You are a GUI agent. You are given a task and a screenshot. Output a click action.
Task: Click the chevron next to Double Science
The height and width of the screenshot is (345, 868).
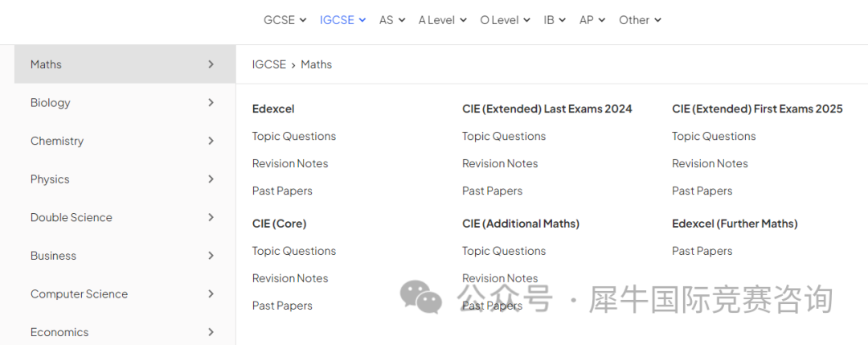pos(211,217)
